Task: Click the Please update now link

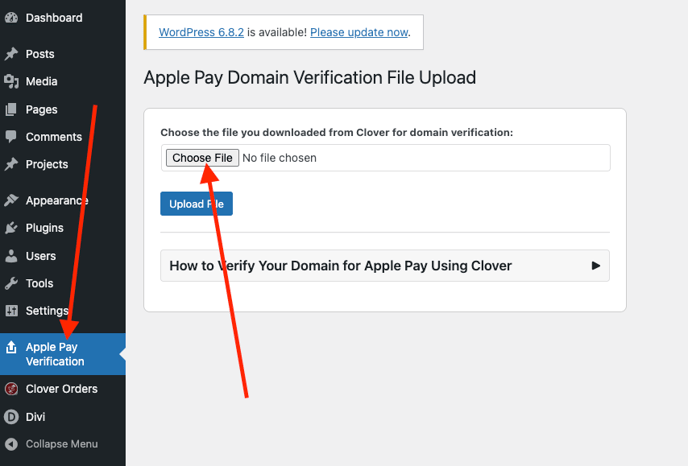Action: 359,32
